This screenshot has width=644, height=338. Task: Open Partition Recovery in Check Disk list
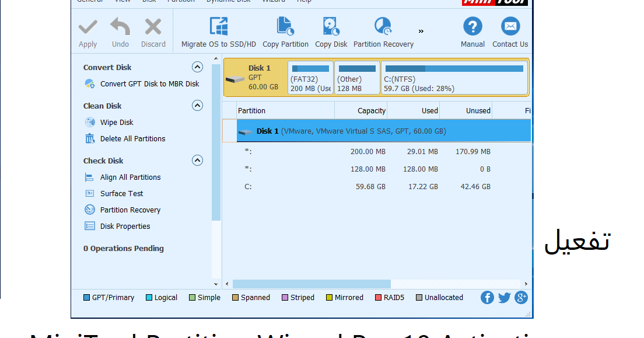point(130,210)
